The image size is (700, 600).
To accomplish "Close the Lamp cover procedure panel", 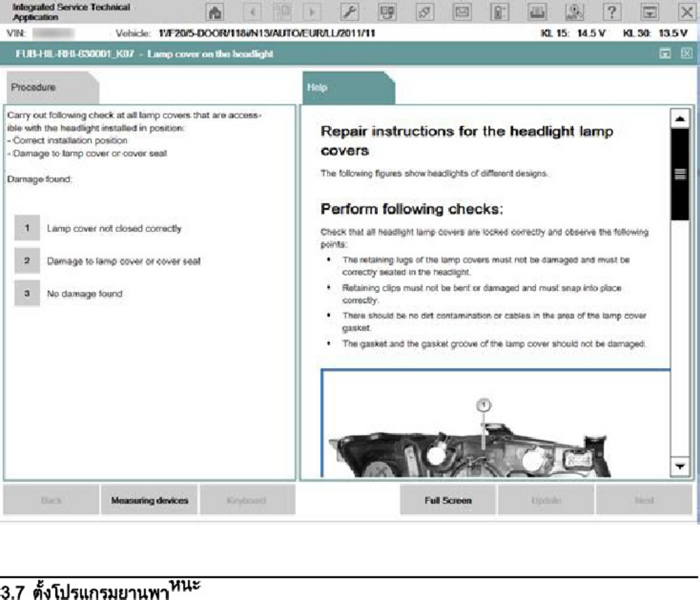I will (687, 54).
